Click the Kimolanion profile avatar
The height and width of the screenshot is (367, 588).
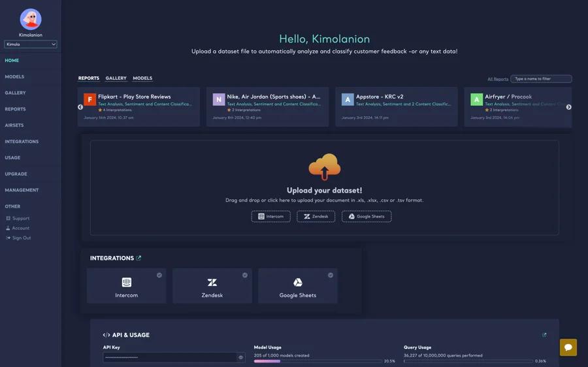31,19
